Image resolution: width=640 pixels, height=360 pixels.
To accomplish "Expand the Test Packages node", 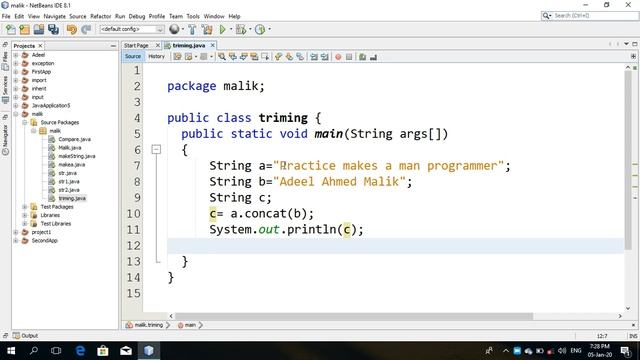I will click(x=24, y=207).
